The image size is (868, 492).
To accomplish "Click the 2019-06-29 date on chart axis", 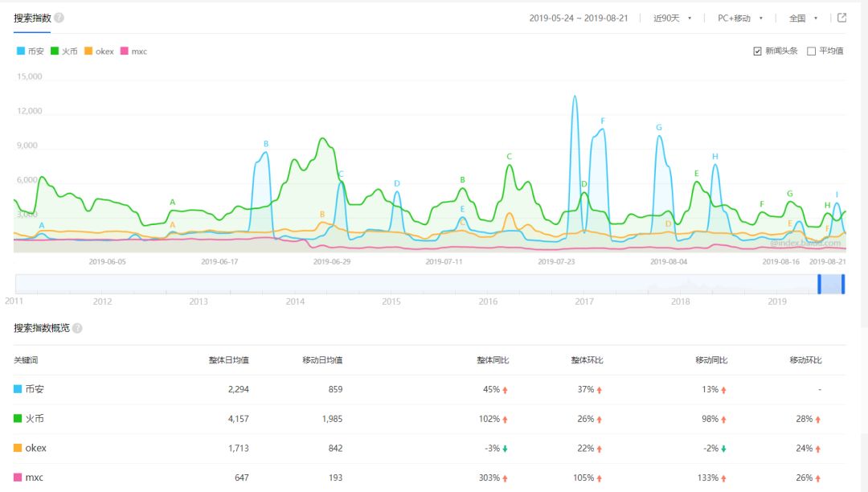I will (x=332, y=262).
